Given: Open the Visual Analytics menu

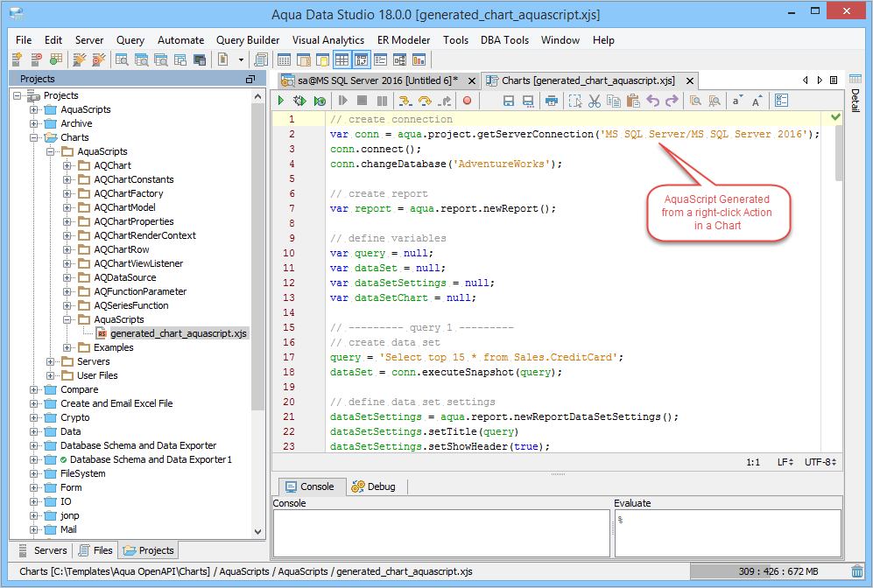Looking at the screenshot, I should point(328,40).
